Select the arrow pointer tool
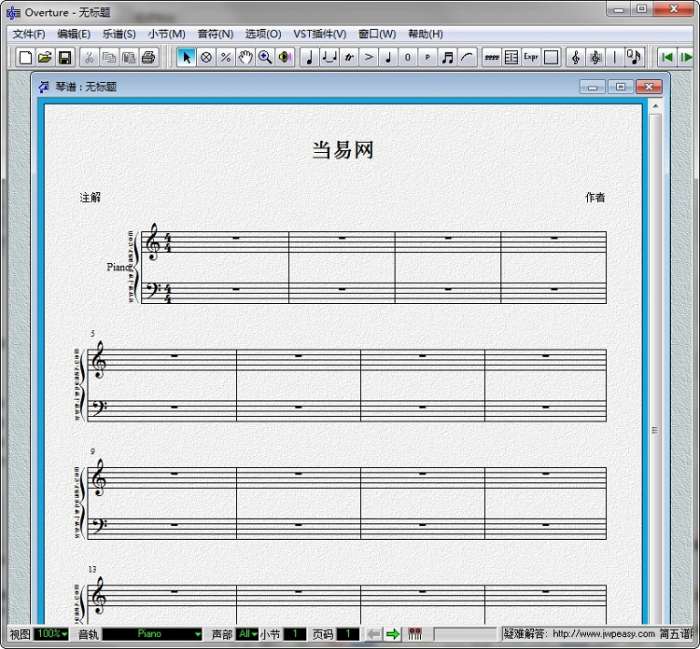The height and width of the screenshot is (649, 700). [186, 58]
